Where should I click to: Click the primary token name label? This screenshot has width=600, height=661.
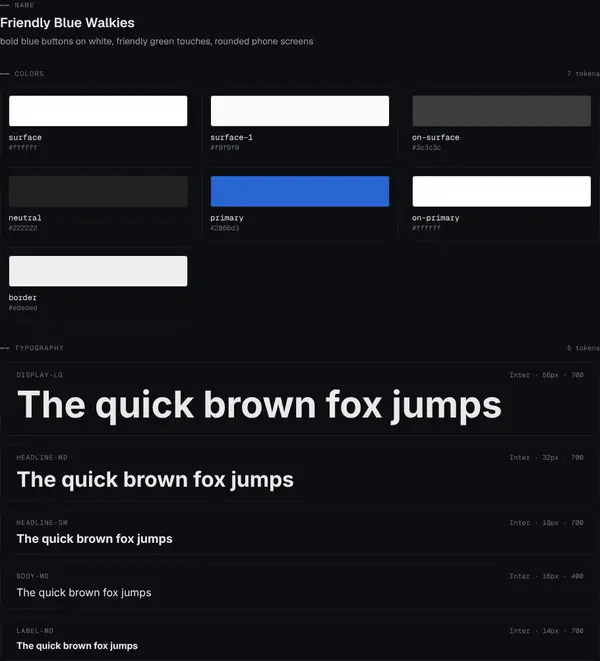pyautogui.click(x=227, y=218)
